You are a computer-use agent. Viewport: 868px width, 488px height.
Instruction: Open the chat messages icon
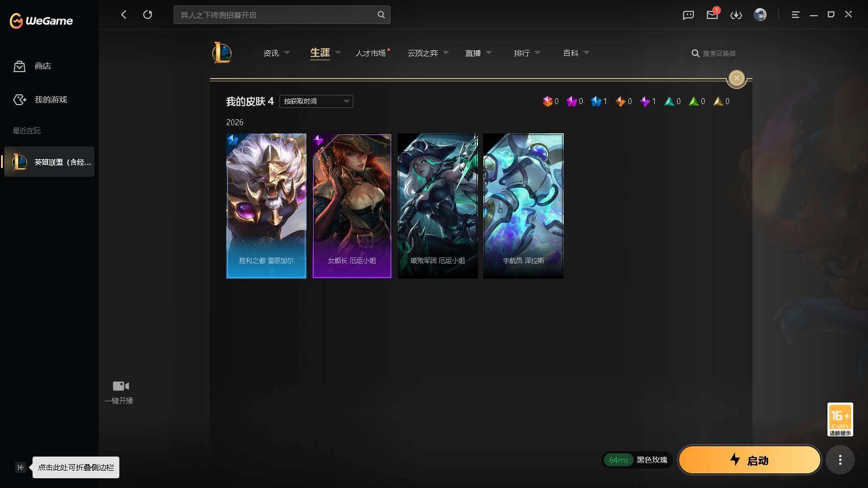pyautogui.click(x=688, y=15)
